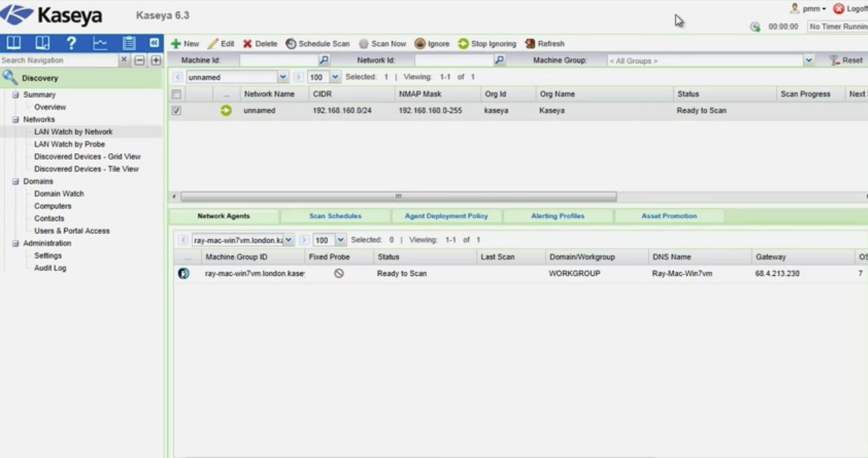Clear the Search Navigation box with X
Viewport: 868px width, 458px height.
(124, 60)
